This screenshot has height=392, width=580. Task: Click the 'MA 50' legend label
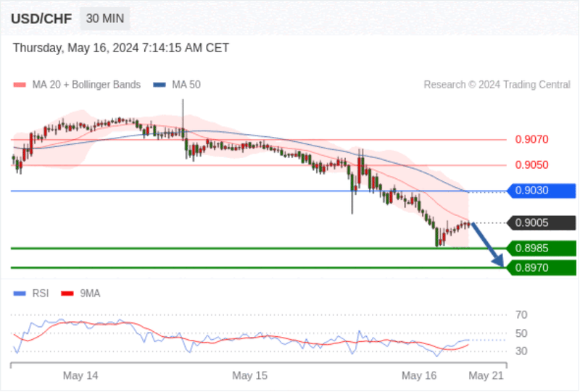pos(186,85)
